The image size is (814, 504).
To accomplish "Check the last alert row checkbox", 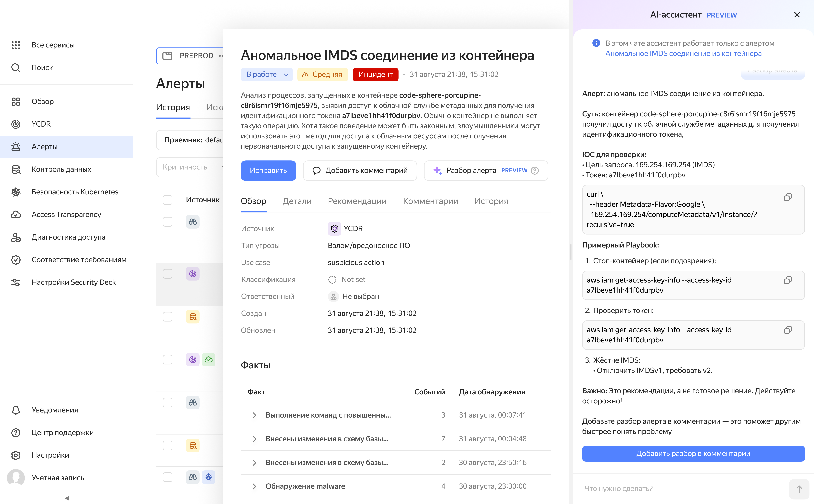I will pos(167,477).
